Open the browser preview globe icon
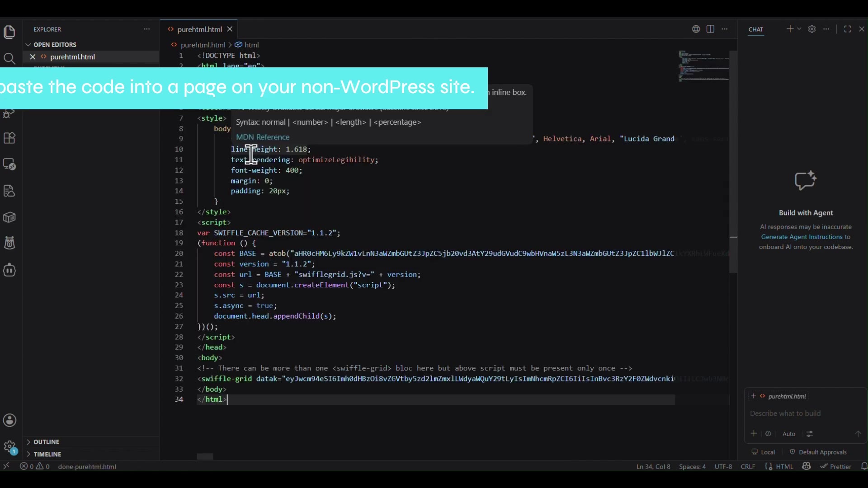 696,29
